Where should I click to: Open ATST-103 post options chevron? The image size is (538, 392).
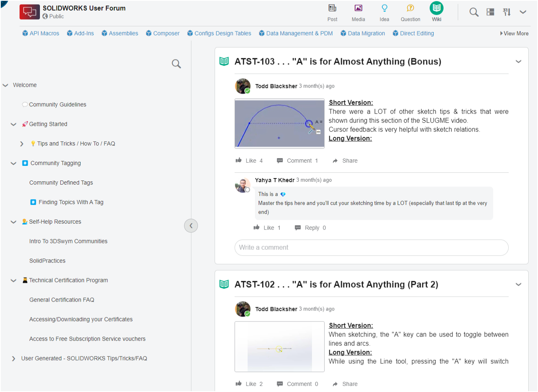518,62
